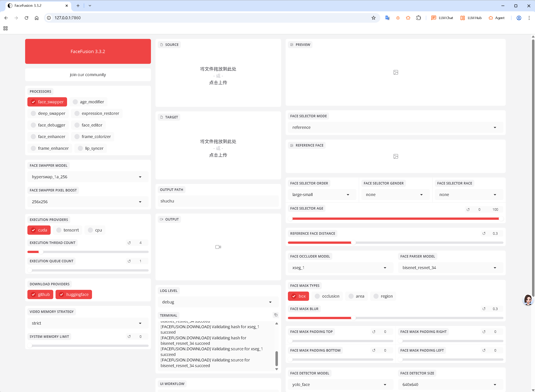Reset the face mask blur value

click(484, 309)
